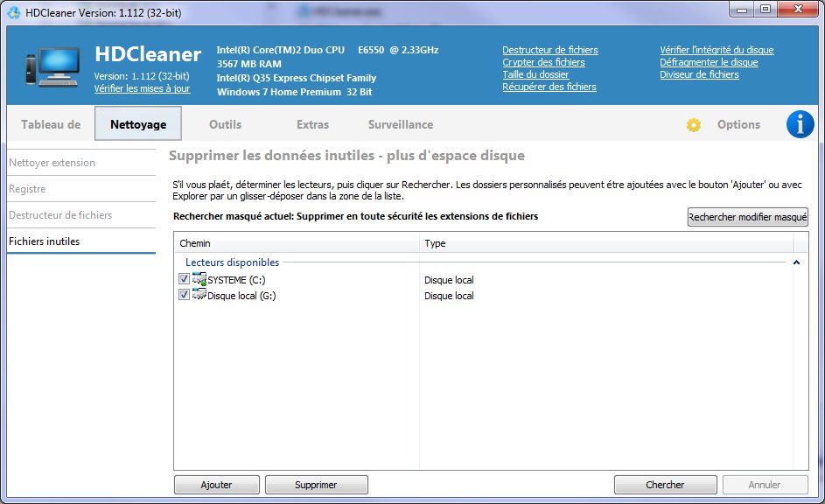Uncheck the Disque local (G:) checkbox

(184, 295)
